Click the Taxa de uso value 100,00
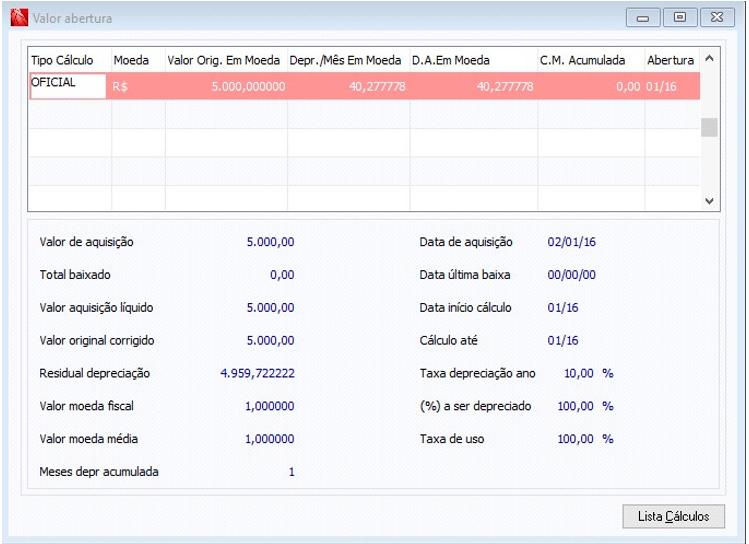 576,439
